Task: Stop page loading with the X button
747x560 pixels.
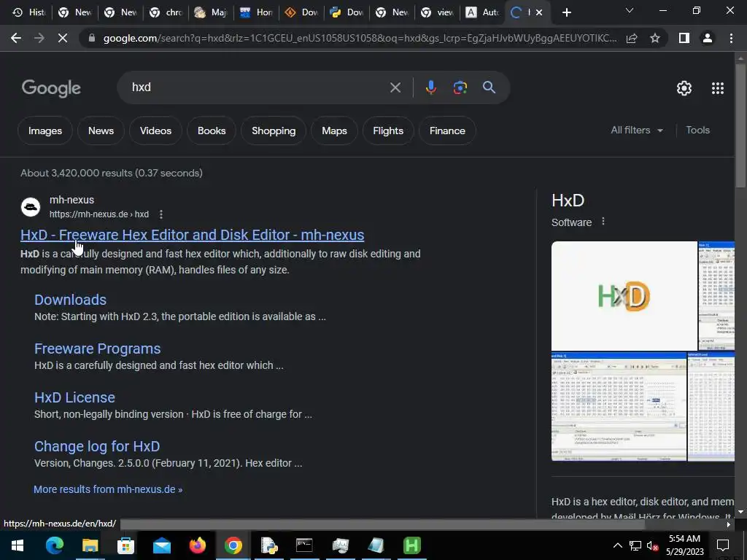Action: [63, 38]
